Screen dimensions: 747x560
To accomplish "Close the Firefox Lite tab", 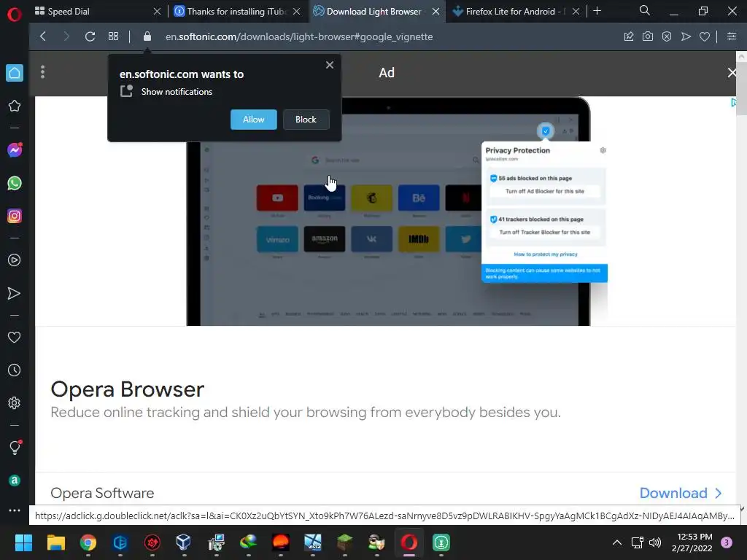I will [x=576, y=12].
